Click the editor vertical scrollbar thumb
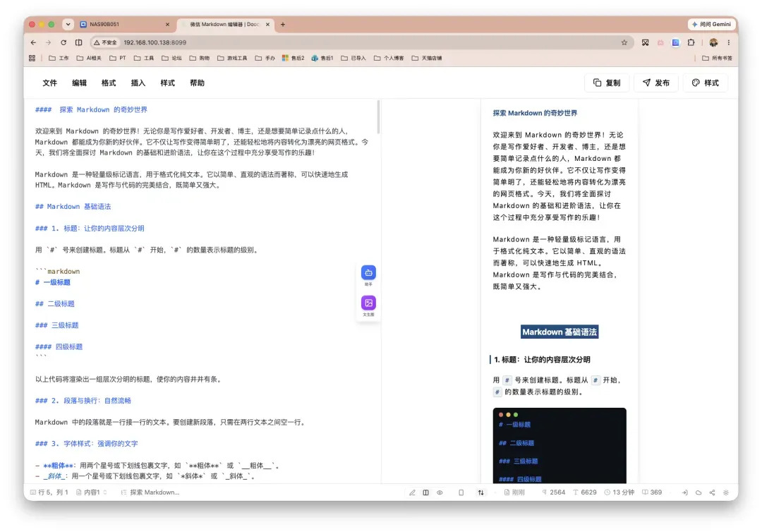 (x=378, y=116)
